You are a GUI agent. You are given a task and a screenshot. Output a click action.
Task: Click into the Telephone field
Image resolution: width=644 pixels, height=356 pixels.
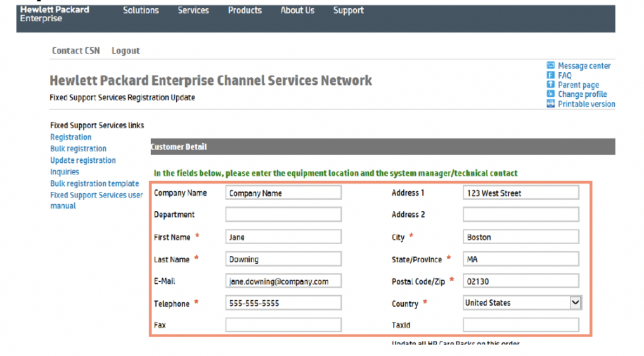283,303
